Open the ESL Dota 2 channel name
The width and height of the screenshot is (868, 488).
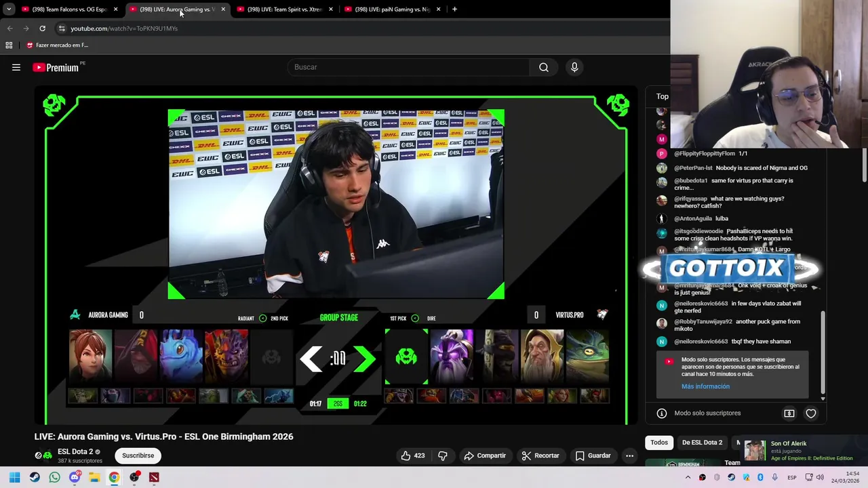[x=75, y=451]
